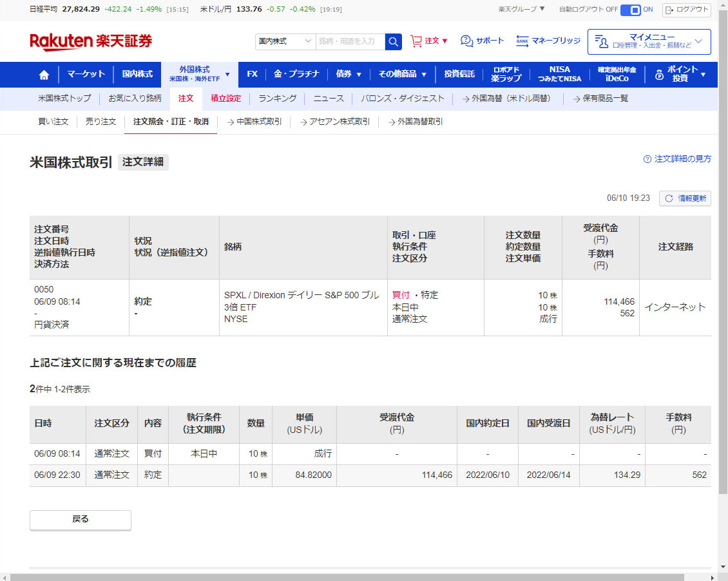Open the 楽天グループ dropdown menu
The image size is (728, 581).
click(521, 10)
